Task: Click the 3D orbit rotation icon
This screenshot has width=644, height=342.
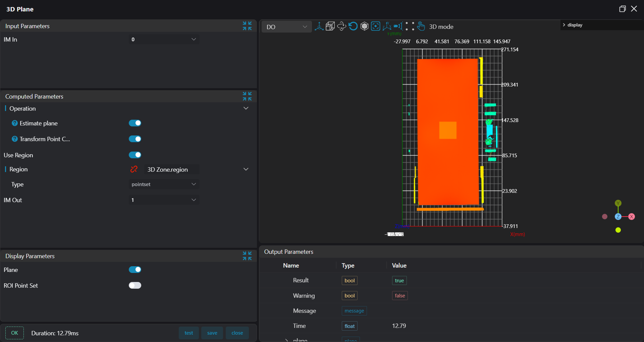Action: [x=341, y=26]
